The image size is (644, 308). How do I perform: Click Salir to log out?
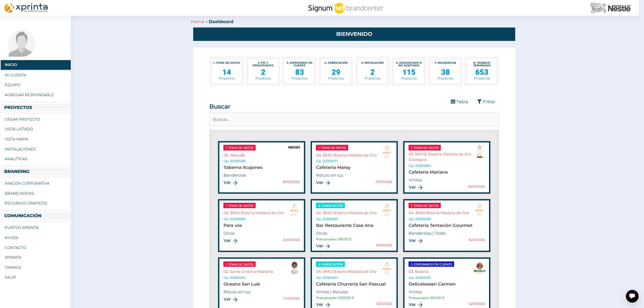coord(10,277)
